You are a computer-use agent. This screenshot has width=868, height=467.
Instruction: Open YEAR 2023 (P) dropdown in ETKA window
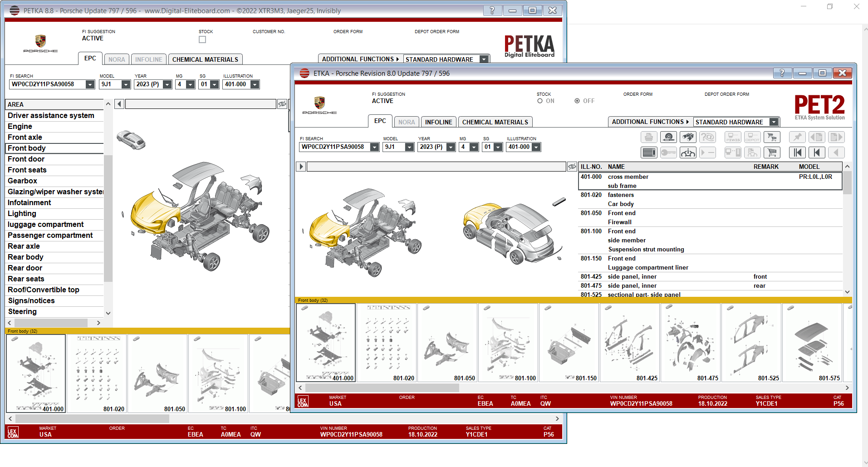click(x=451, y=147)
